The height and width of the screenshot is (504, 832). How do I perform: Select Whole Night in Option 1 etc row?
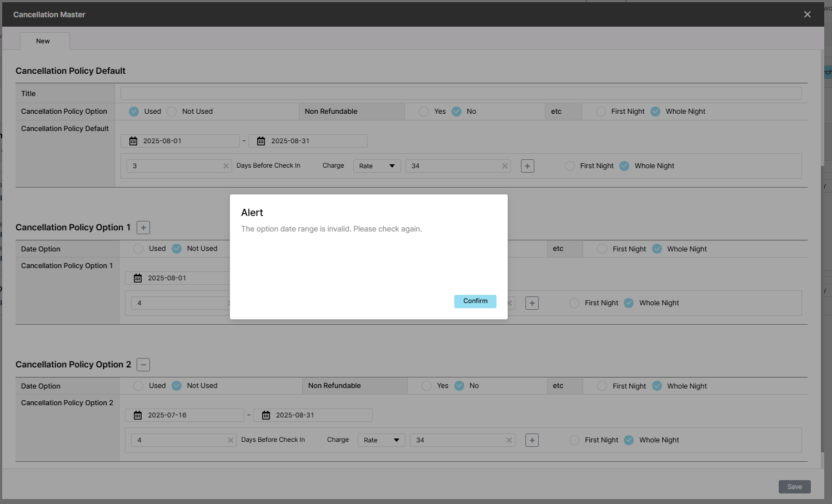[657, 249]
